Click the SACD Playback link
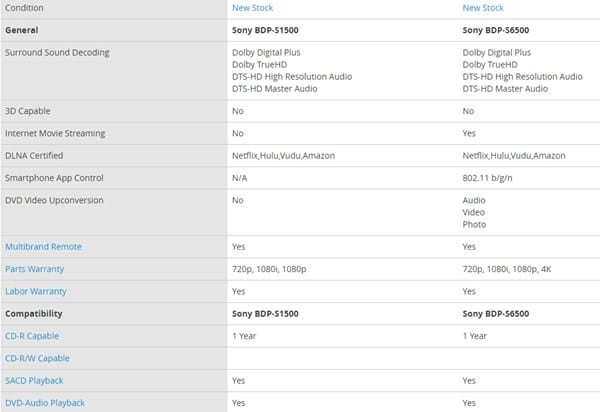The height and width of the screenshot is (412, 600). [33, 380]
